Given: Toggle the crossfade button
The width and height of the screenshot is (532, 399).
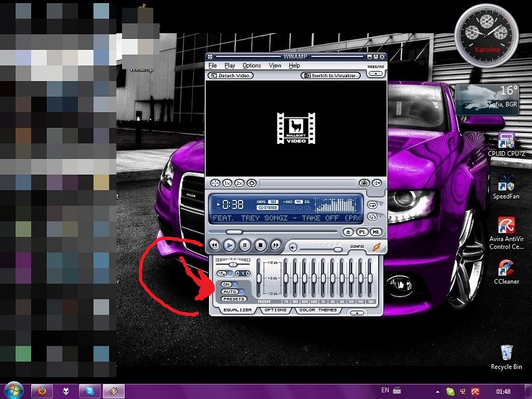Looking at the screenshot, I should 221,274.
